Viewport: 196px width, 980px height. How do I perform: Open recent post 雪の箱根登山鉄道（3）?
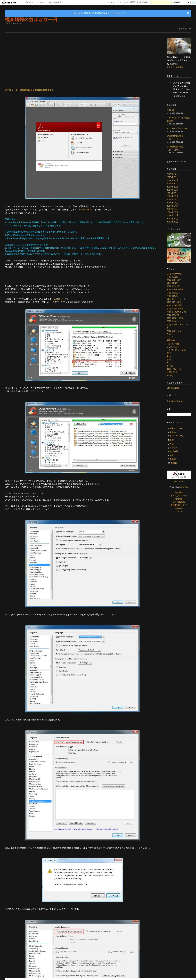pos(175,137)
